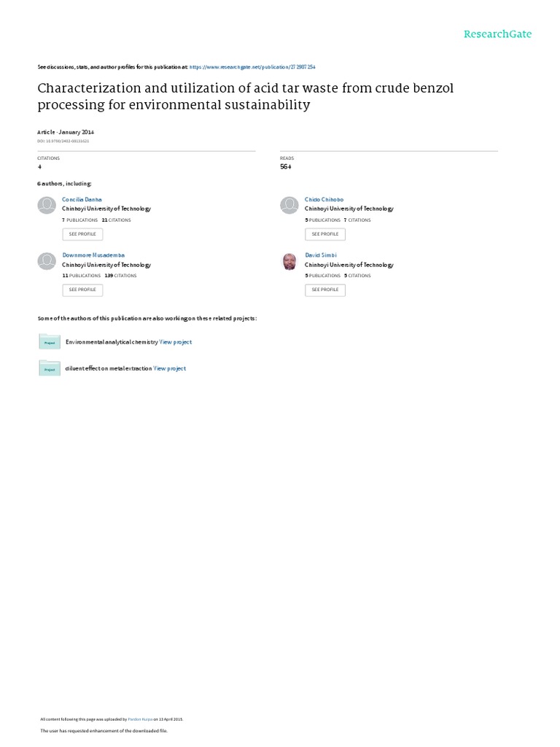This screenshot has height=747, width=560.
Task: Click the diluent effect project folder icon
Action: coord(49,368)
